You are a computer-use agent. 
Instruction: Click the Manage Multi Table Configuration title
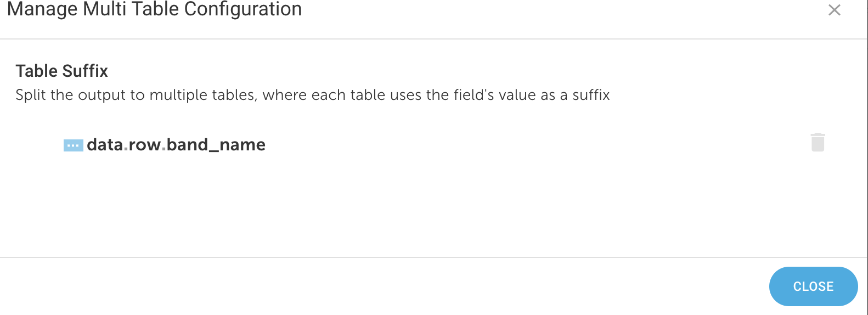click(x=154, y=9)
